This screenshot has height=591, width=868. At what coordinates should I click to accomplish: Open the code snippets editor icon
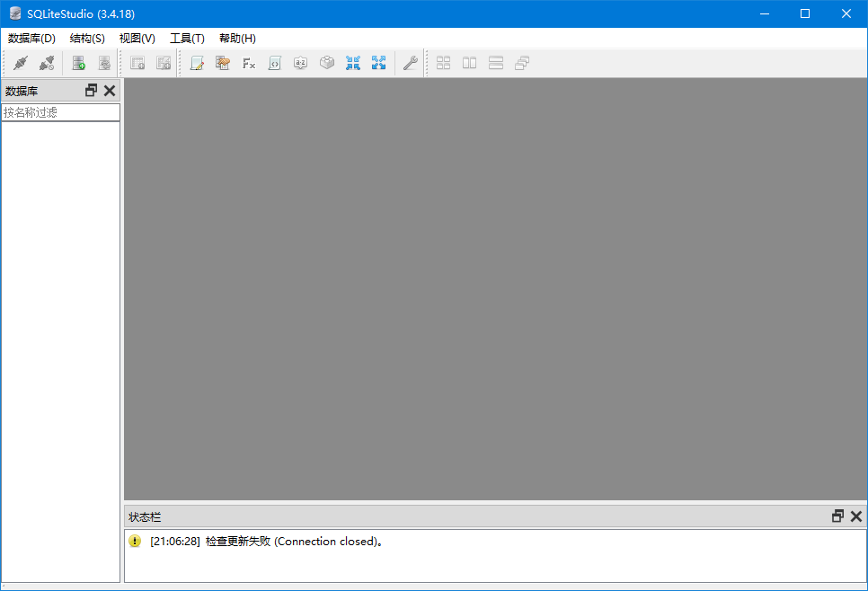275,63
